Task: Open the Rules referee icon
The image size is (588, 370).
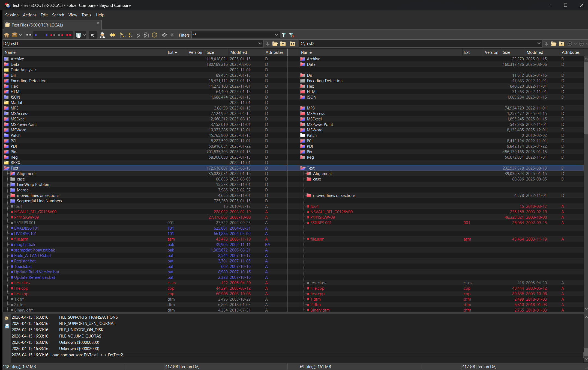Action: pyautogui.click(x=102, y=35)
